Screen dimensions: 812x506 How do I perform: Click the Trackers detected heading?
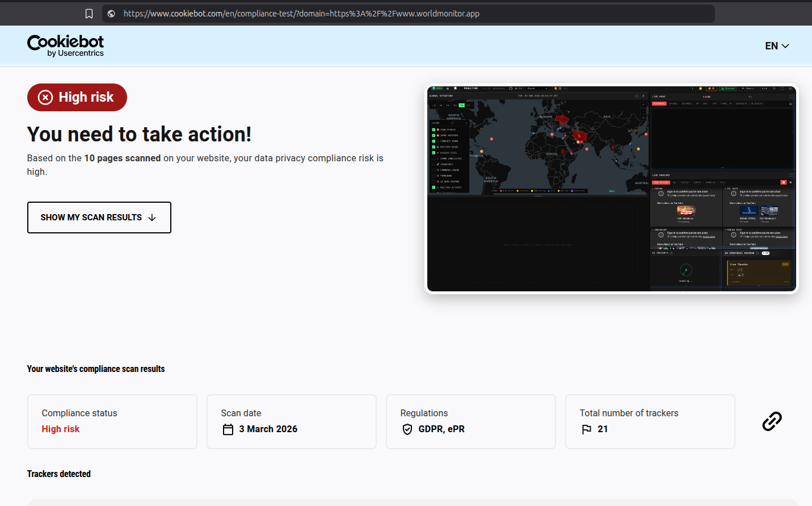coord(59,474)
